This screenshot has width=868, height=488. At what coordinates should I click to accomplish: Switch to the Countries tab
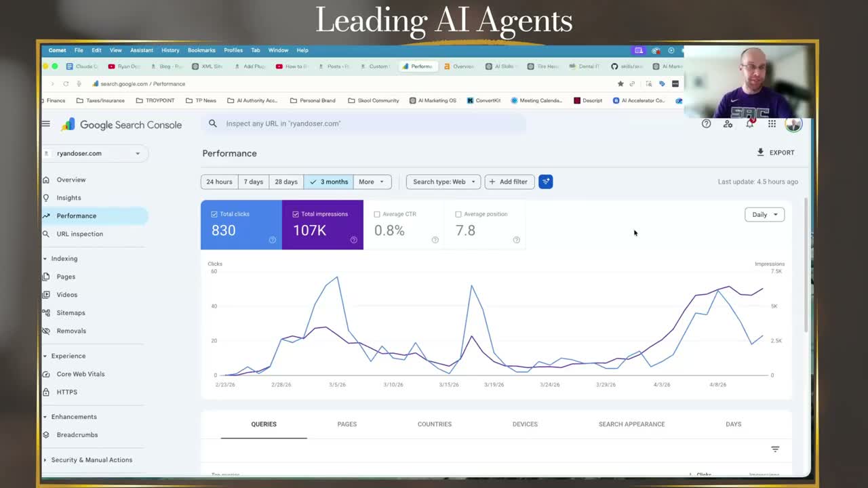click(435, 424)
